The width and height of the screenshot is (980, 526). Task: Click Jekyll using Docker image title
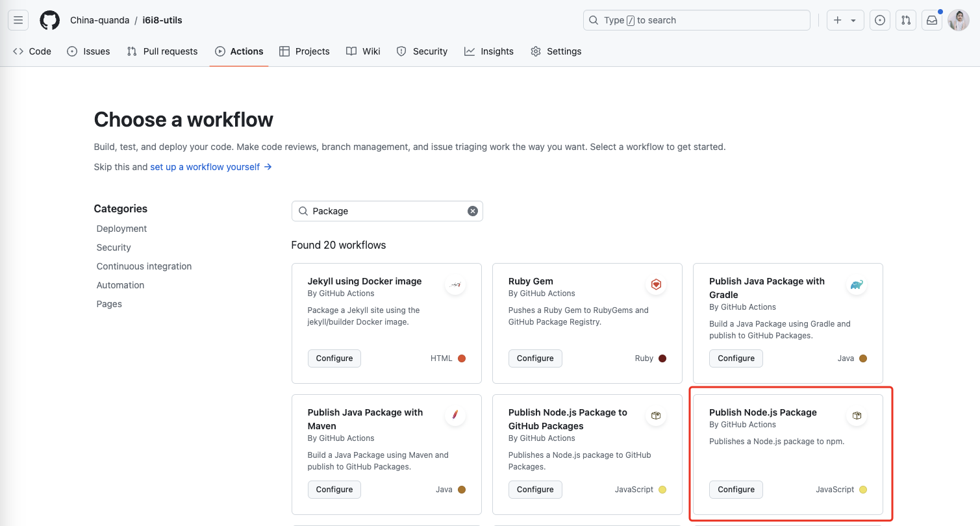tap(364, 281)
